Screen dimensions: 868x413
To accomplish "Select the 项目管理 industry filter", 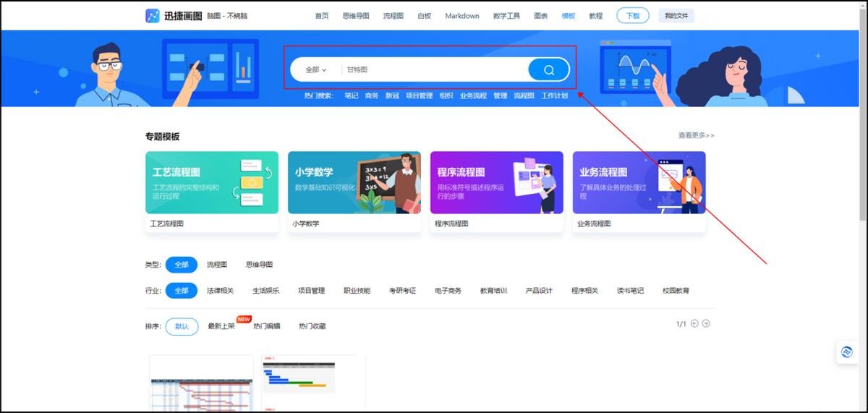I will click(x=311, y=291).
